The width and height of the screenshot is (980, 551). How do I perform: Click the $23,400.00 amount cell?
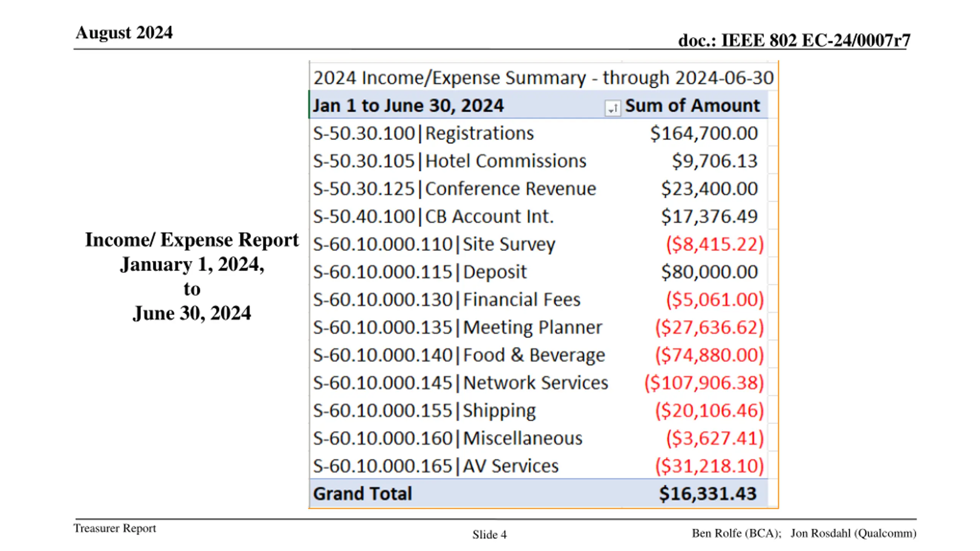tap(709, 189)
